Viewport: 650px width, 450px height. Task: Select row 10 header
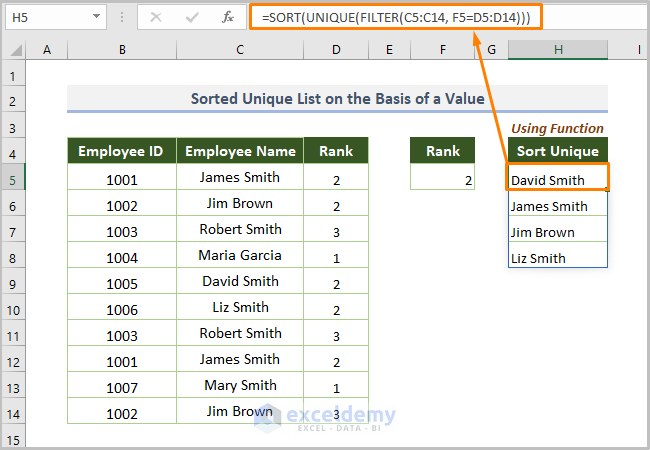(x=13, y=309)
